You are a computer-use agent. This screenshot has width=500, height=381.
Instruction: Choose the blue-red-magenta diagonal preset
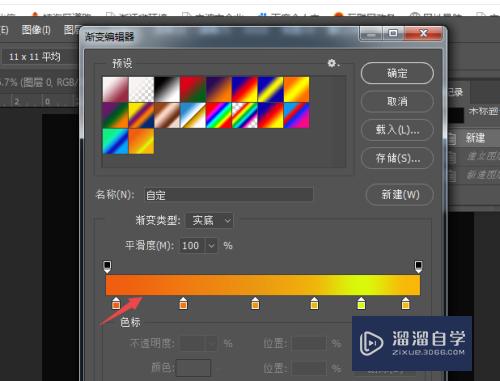(297, 115)
